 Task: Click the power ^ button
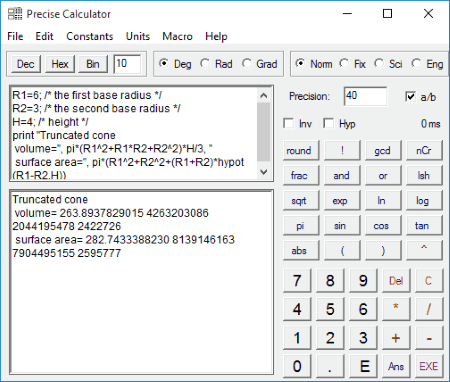(x=424, y=251)
